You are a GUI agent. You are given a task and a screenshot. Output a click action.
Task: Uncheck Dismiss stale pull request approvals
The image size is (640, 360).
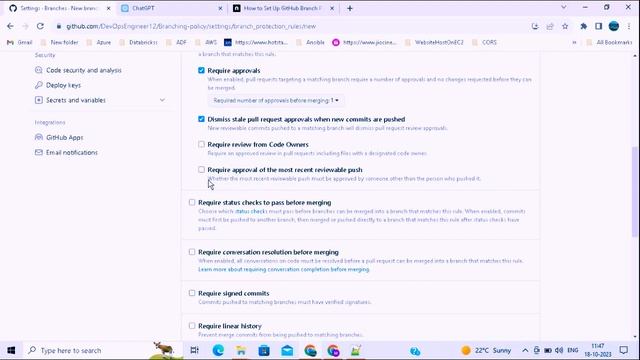point(201,119)
